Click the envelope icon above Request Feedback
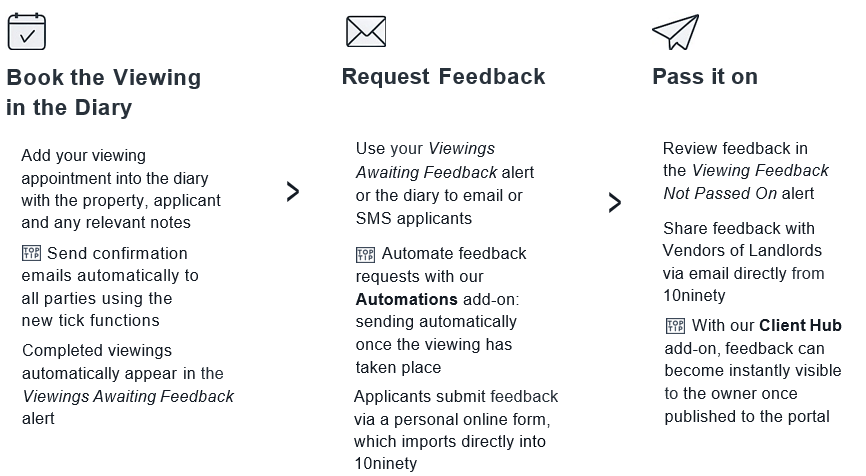 coord(366,32)
